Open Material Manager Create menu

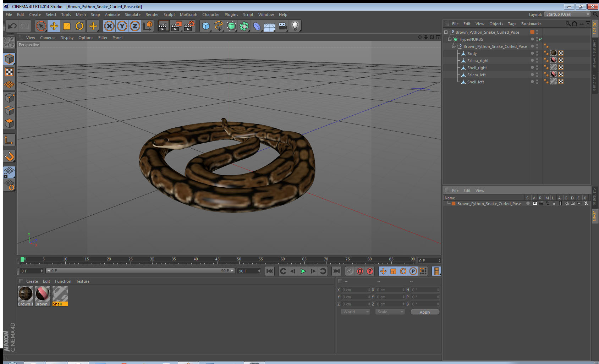pyautogui.click(x=32, y=281)
